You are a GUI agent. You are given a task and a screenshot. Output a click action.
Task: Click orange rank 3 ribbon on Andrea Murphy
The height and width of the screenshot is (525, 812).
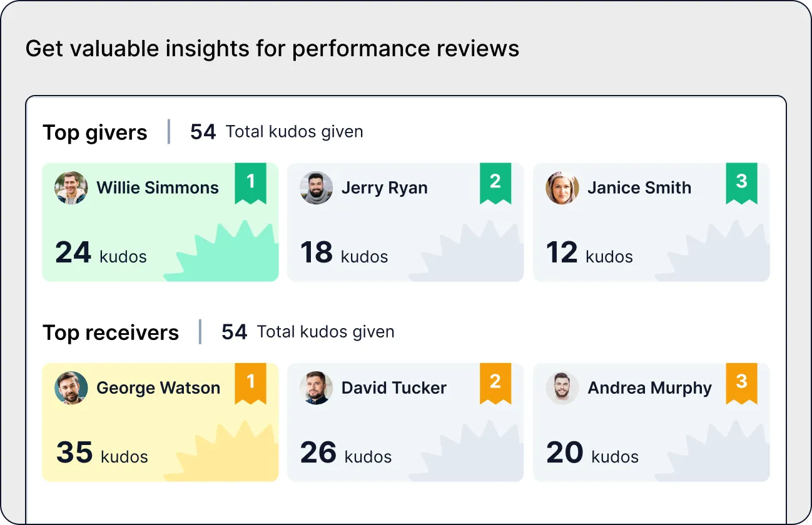pos(741,383)
